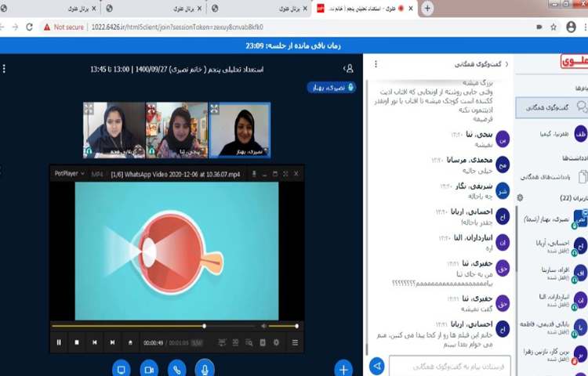Click the سجی، ثنا chat avatar
Image resolution: width=588 pixels, height=376 pixels.
click(503, 139)
